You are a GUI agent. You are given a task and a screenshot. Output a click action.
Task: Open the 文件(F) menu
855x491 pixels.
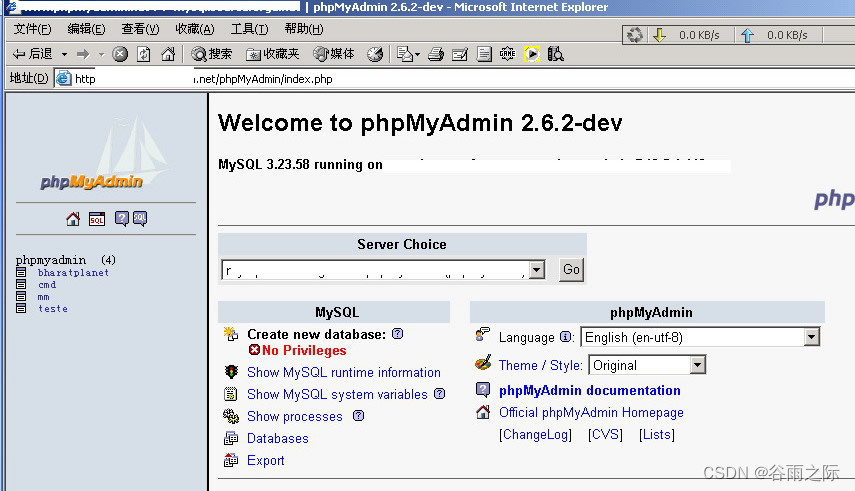point(32,29)
